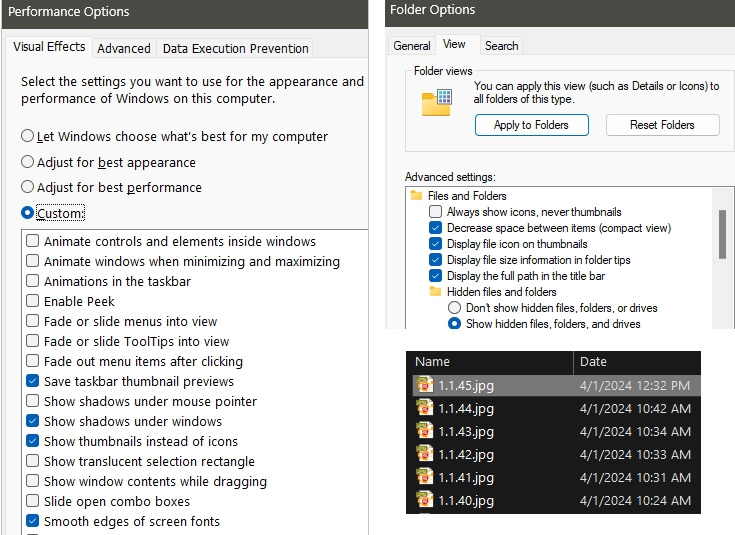Click the file icon of 1.1.42.jpg
The image size is (735, 535).
(x=425, y=454)
